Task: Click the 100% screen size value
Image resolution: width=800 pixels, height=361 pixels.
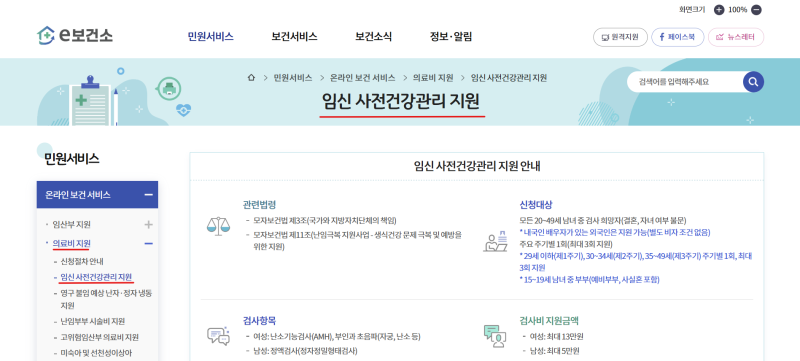Action: [737, 9]
